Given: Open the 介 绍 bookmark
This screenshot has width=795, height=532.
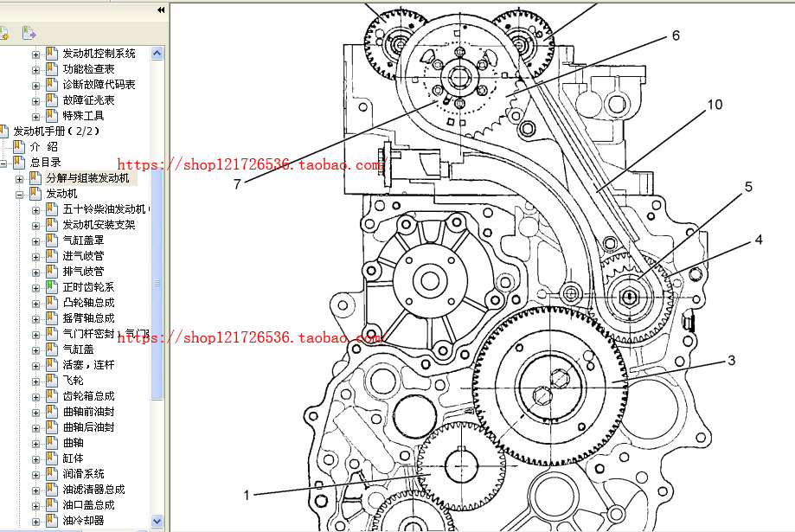Looking at the screenshot, I should pyautogui.click(x=43, y=146).
